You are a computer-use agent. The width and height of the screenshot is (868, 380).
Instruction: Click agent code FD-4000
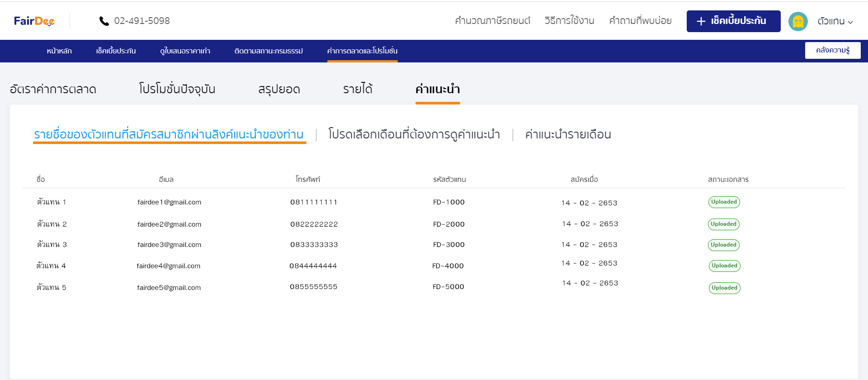[x=448, y=266]
